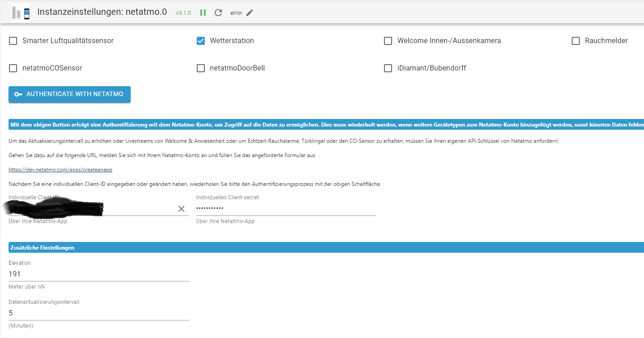The height and width of the screenshot is (338, 644).
Task: Click the '(Minuten)' hint text
Action: [21, 326]
